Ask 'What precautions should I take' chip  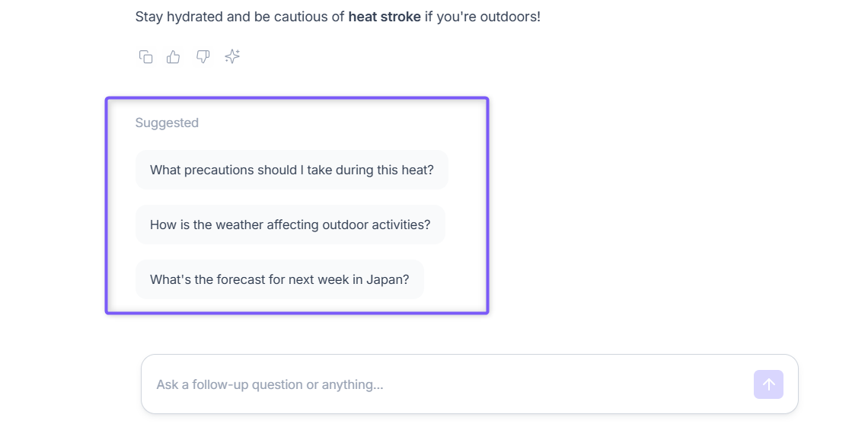click(292, 170)
